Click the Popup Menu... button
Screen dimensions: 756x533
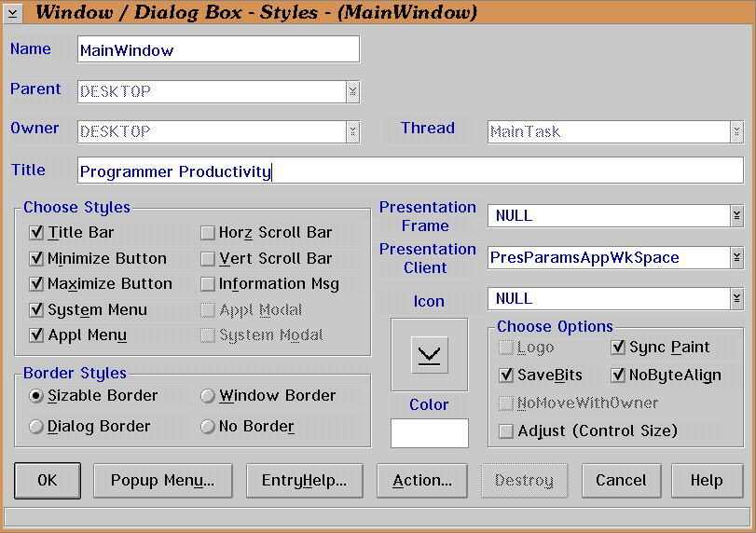click(162, 481)
